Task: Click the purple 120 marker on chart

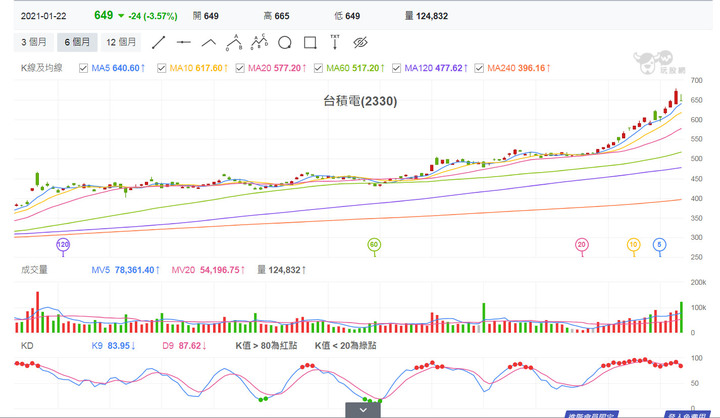Action: pyautogui.click(x=63, y=245)
